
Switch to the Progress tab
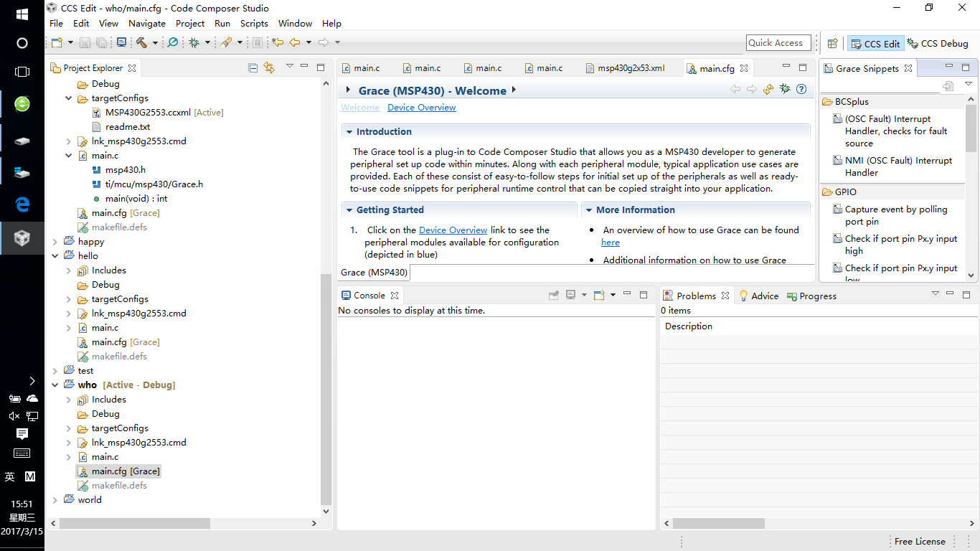pyautogui.click(x=811, y=296)
